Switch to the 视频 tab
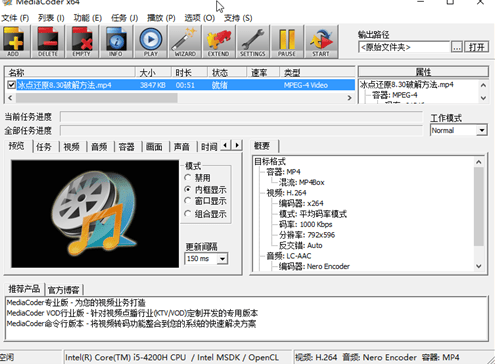Image resolution: width=495 pixels, height=364 pixels. 71,147
